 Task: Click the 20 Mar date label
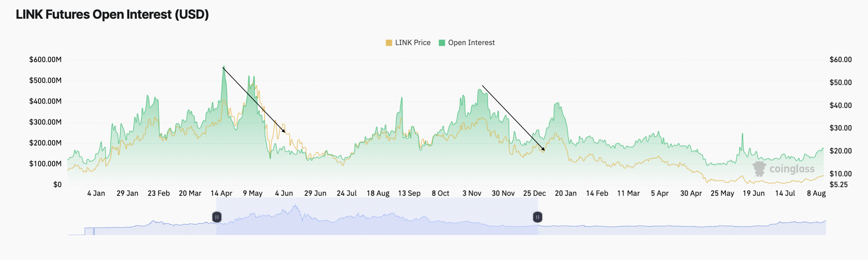(190, 193)
